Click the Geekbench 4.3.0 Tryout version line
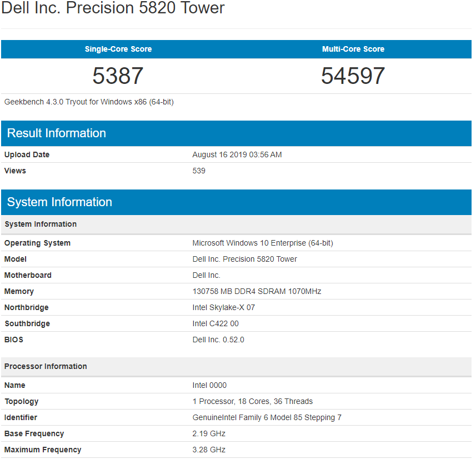This screenshot has height=459, width=476. point(89,102)
